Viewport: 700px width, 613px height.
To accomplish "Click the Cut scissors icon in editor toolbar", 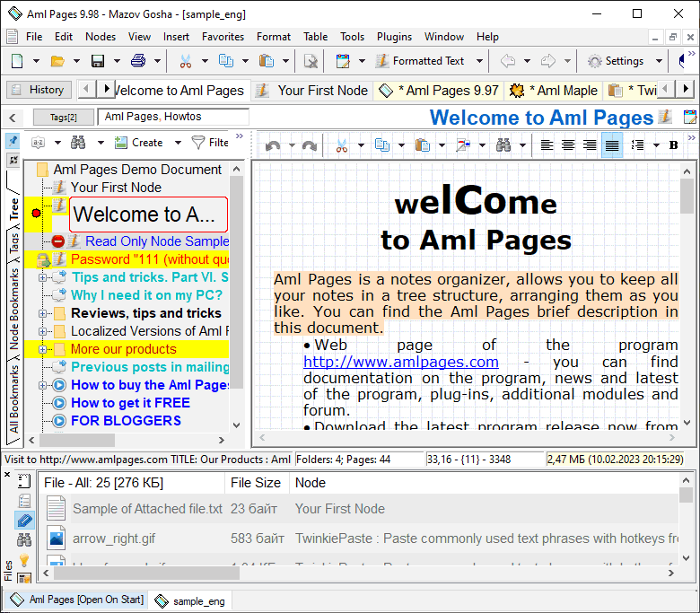I will click(342, 145).
